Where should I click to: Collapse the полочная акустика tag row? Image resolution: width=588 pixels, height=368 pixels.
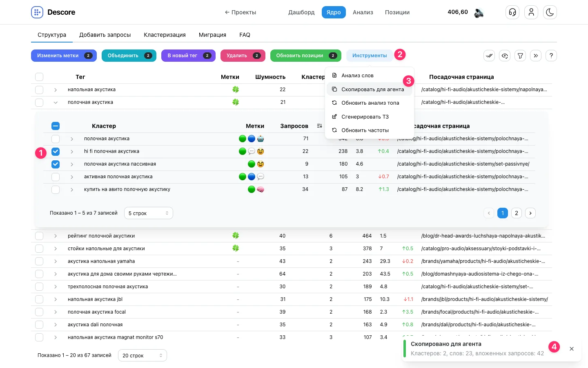(x=56, y=102)
